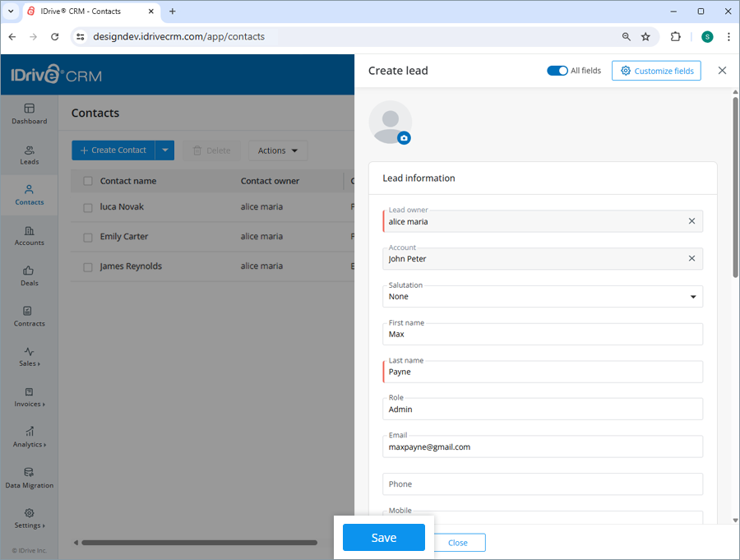
Task: Navigate to the Leads section
Action: point(29,155)
